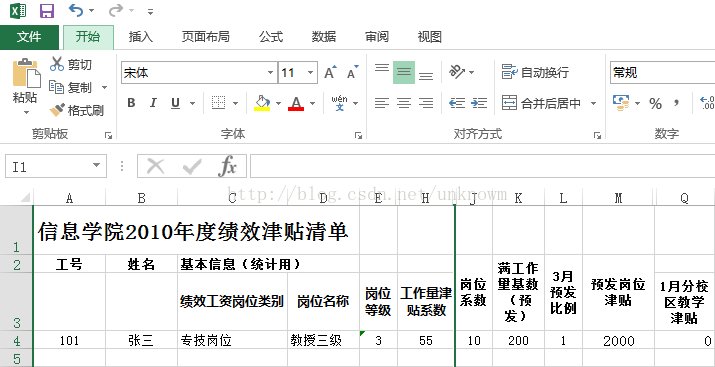Screen dimensions: 715x367
Task: Toggle center text horizontally
Action: point(404,103)
